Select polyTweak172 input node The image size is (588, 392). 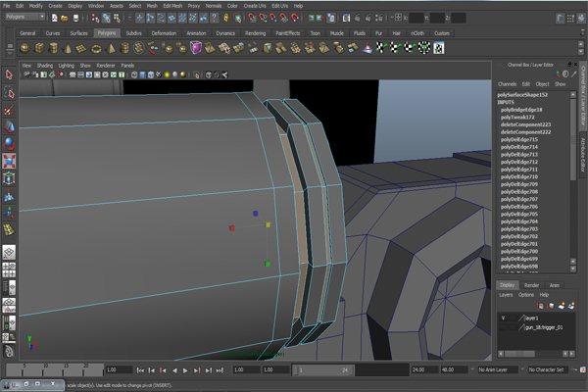(517, 117)
